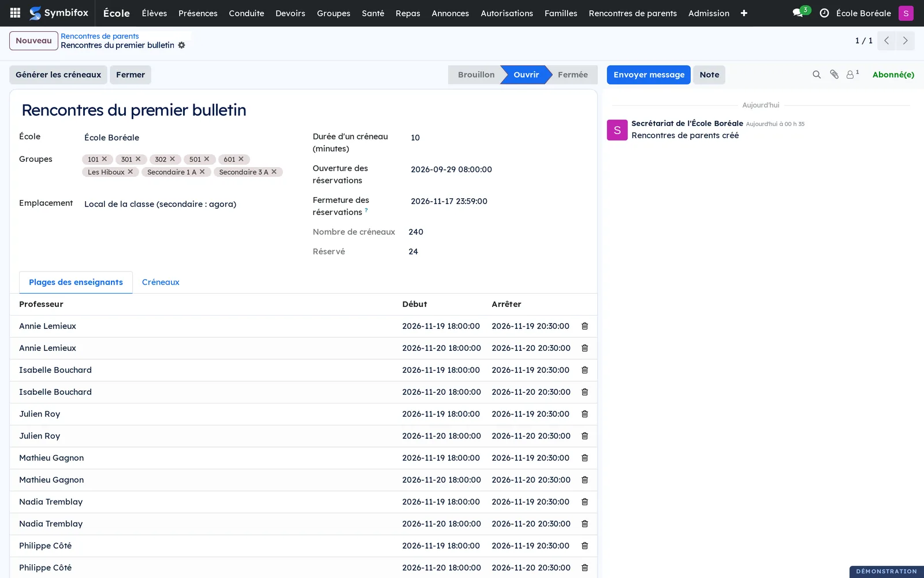Edit the Durée d'un créneau value
This screenshot has width=924, height=578.
click(x=497, y=138)
